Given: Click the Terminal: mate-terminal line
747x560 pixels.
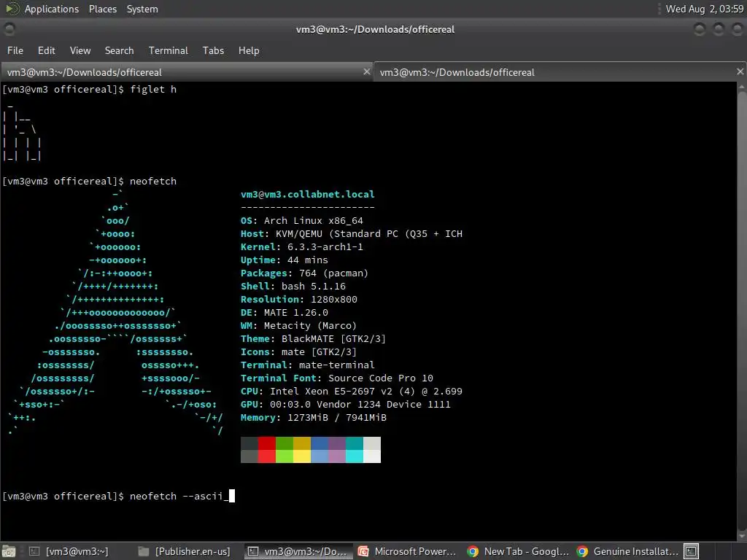Looking at the screenshot, I should pyautogui.click(x=307, y=365).
